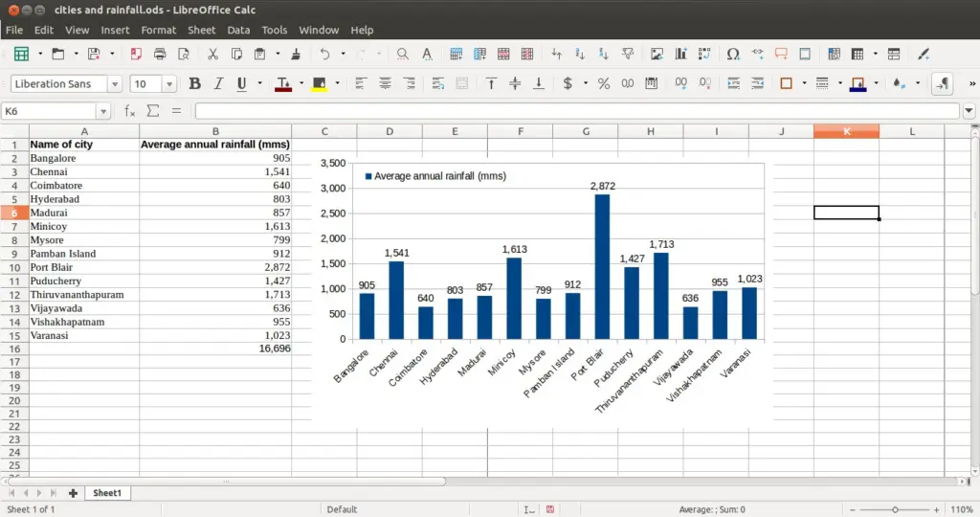
Task: Click the Insert Comment icon
Action: (781, 55)
